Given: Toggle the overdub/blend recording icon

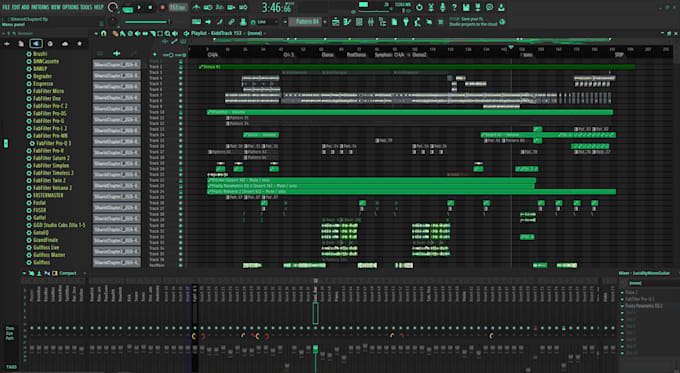Looking at the screenshot, I should pos(232,7).
